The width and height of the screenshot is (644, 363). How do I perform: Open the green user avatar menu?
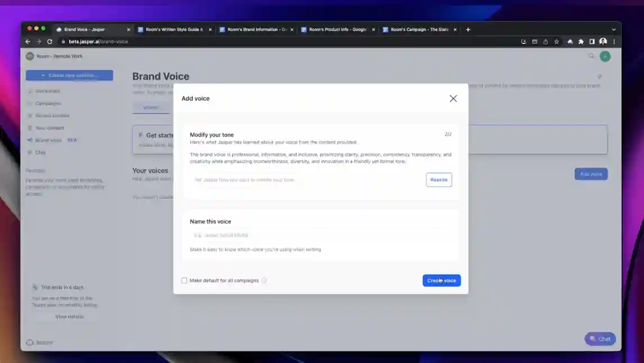coord(605,56)
